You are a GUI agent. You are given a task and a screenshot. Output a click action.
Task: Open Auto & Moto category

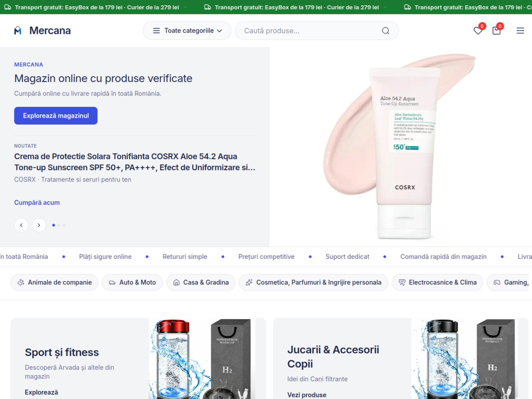[x=132, y=282]
